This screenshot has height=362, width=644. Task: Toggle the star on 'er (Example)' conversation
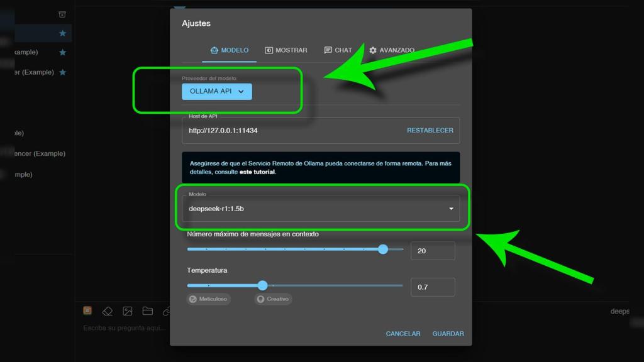[62, 72]
